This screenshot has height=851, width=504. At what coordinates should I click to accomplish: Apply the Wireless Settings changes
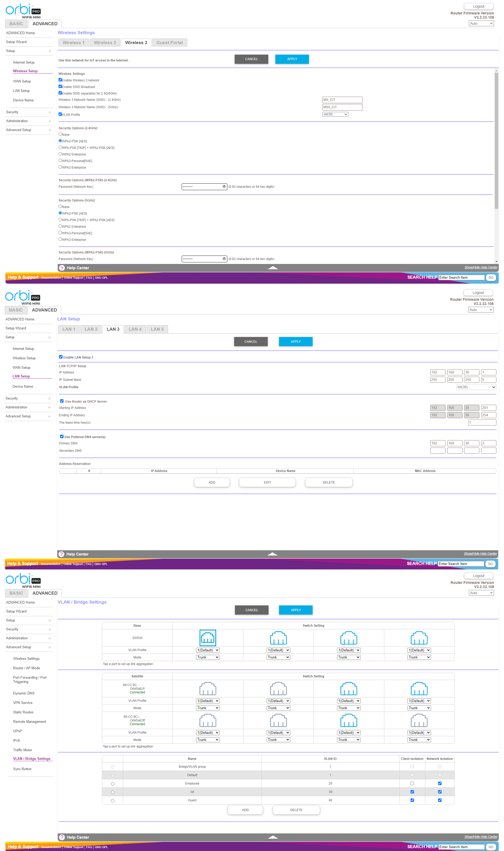pyautogui.click(x=292, y=59)
